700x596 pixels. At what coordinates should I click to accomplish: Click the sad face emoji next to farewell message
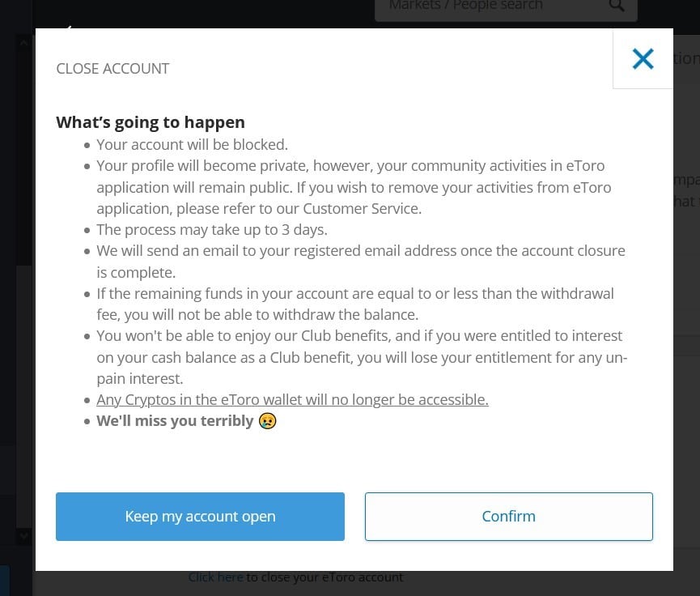click(x=267, y=420)
